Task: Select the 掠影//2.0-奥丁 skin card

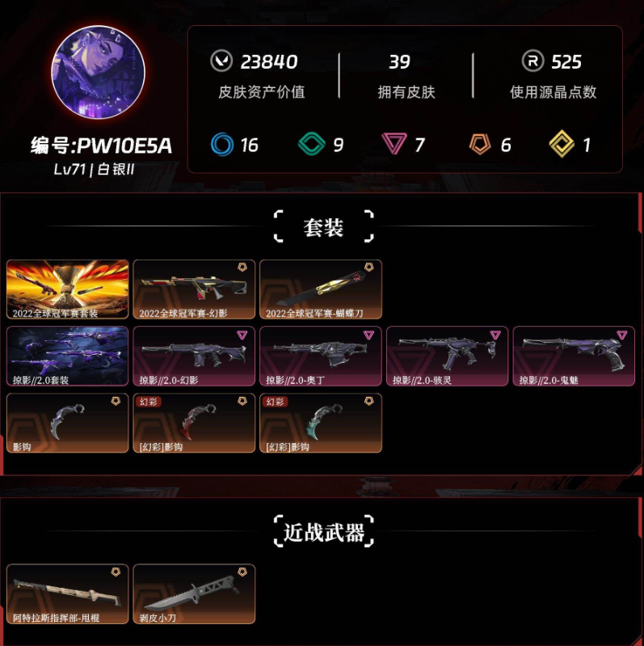Action: (x=321, y=357)
